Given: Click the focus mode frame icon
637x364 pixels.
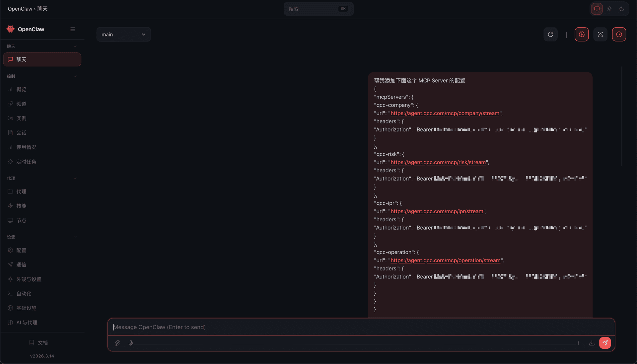Looking at the screenshot, I should click(600, 35).
